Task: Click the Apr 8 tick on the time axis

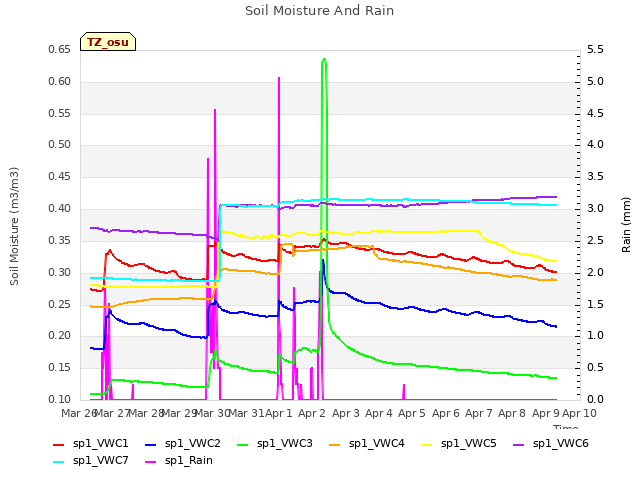Action: (512, 413)
